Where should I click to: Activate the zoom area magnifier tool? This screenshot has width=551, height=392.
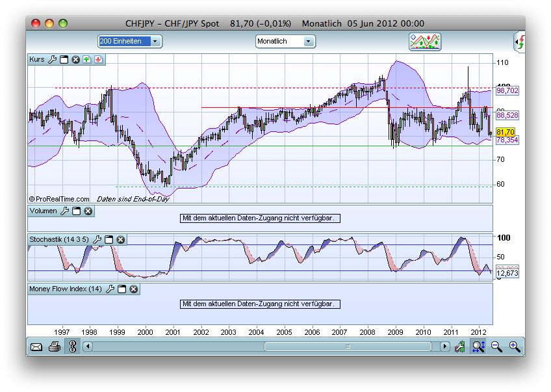pyautogui.click(x=479, y=346)
